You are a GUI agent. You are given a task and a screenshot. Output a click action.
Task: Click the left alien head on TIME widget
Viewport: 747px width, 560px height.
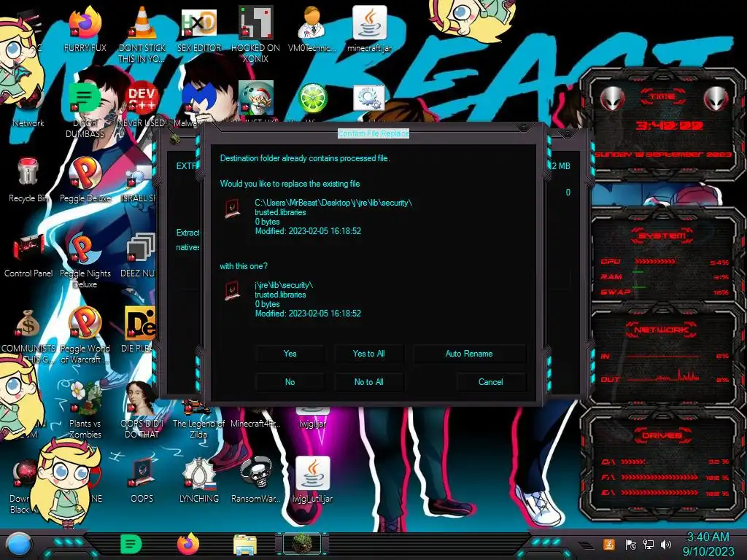pos(612,99)
